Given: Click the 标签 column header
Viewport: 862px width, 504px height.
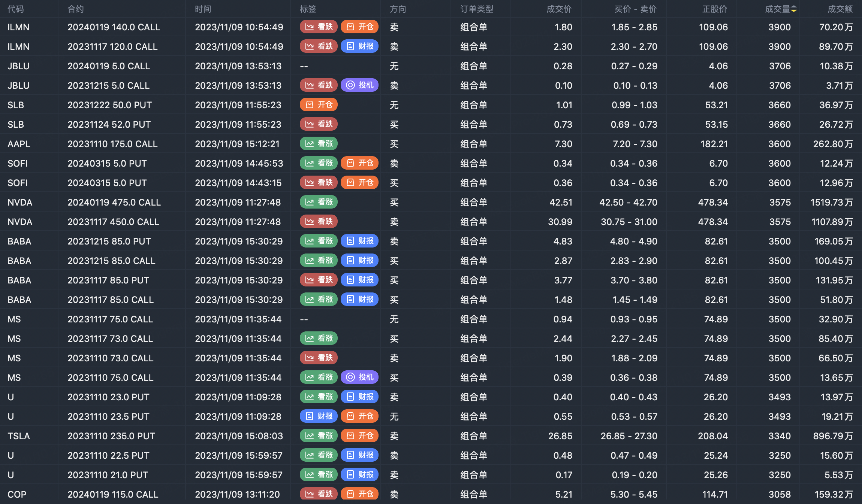Looking at the screenshot, I should click(308, 9).
